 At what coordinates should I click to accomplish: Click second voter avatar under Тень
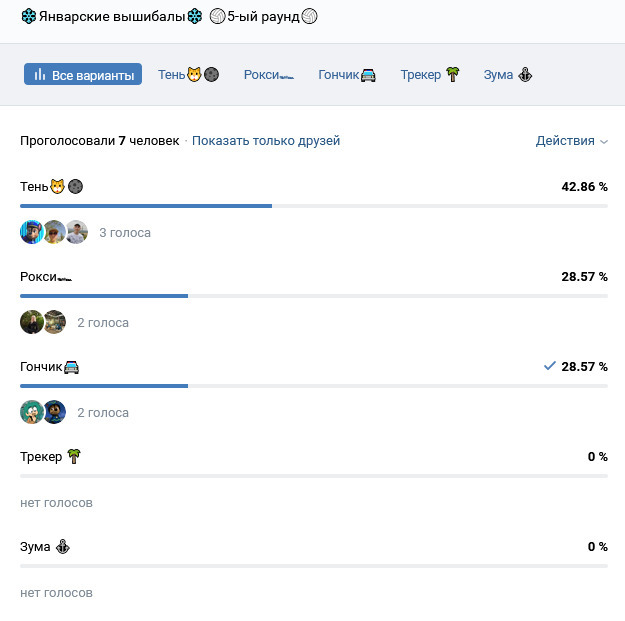(x=54, y=232)
